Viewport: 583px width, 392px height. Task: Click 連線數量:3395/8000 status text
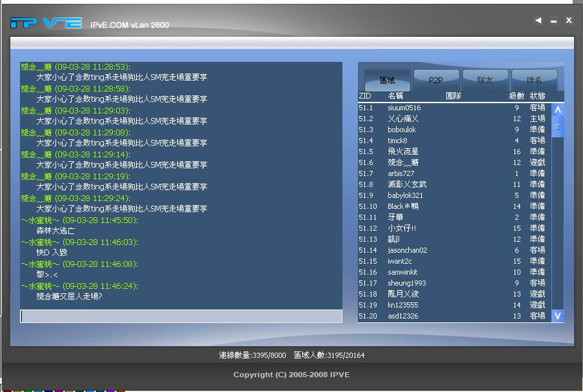[x=252, y=355]
